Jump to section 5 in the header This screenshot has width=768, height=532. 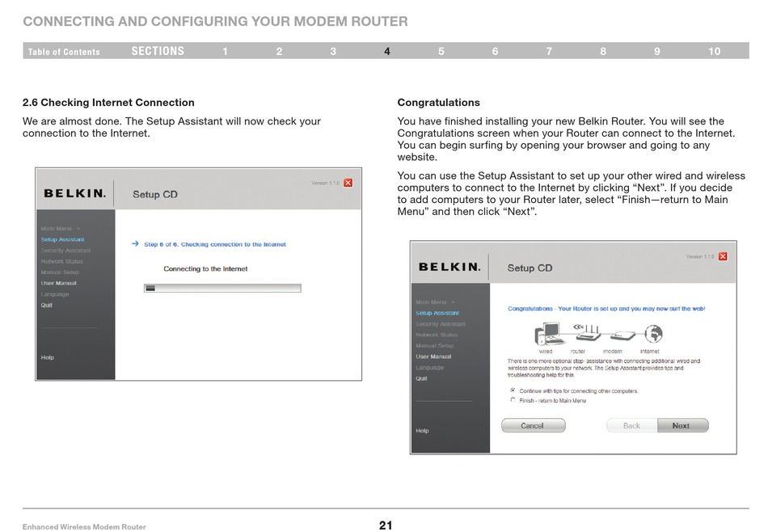click(441, 52)
